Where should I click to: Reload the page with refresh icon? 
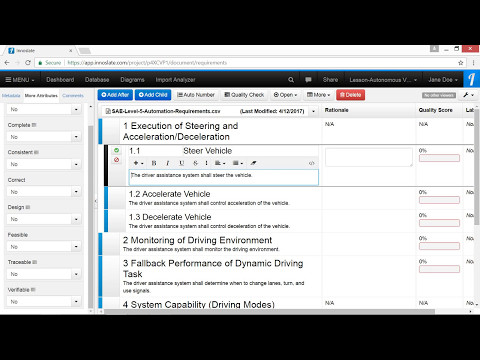coord(28,63)
